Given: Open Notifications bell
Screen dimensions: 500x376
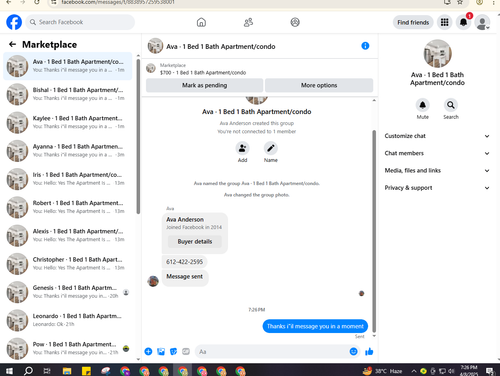Looking at the screenshot, I should click(x=463, y=22).
